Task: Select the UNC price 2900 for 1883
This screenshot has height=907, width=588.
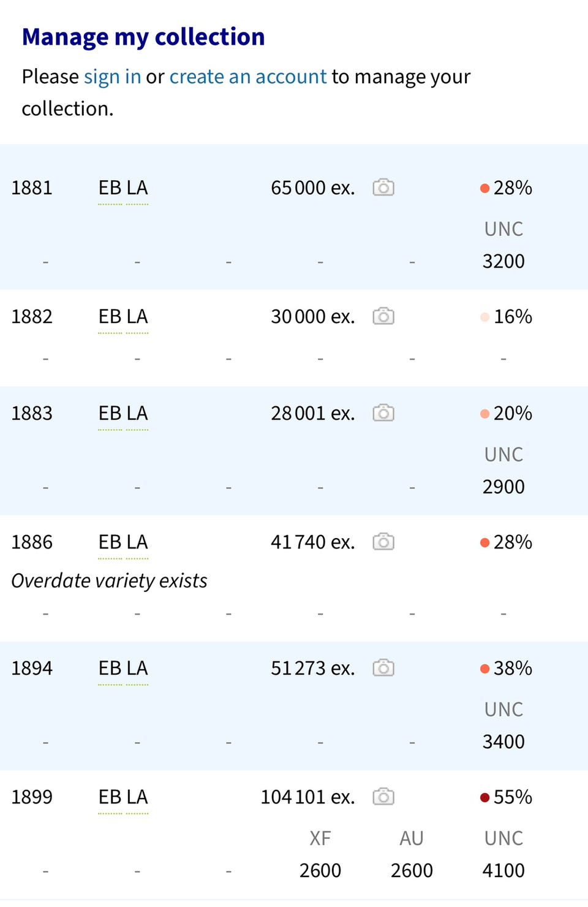Action: [503, 487]
